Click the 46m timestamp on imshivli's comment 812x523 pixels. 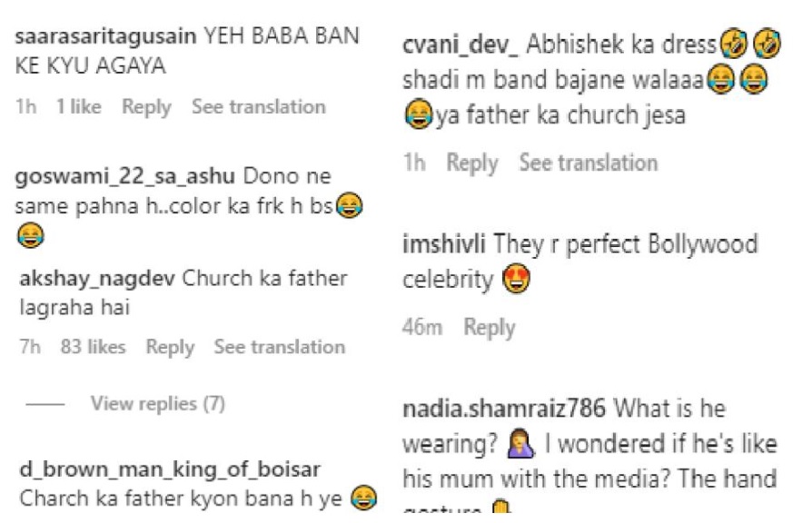tap(421, 328)
